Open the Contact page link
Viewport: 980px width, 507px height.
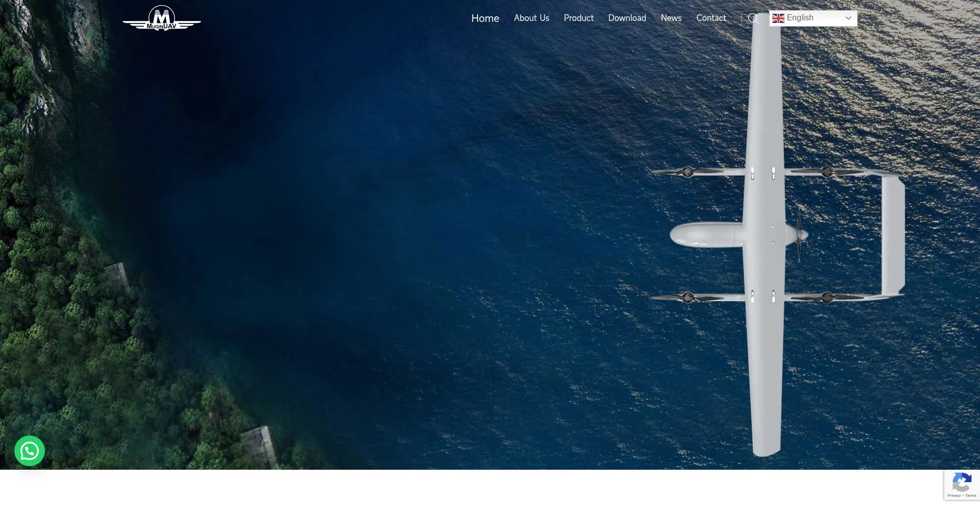(x=711, y=18)
